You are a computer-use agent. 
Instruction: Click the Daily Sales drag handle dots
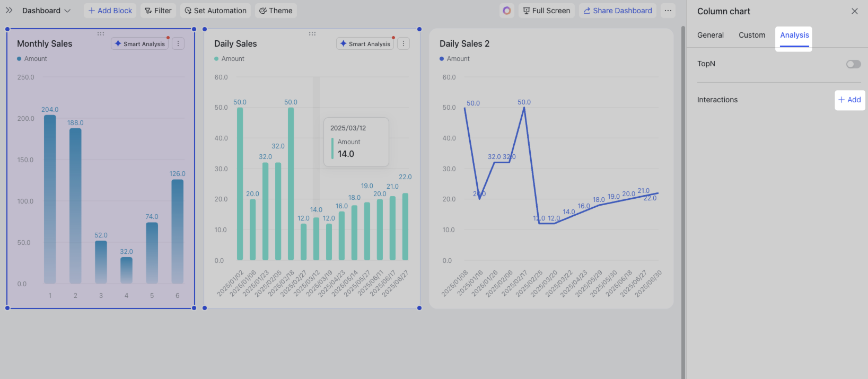312,33
